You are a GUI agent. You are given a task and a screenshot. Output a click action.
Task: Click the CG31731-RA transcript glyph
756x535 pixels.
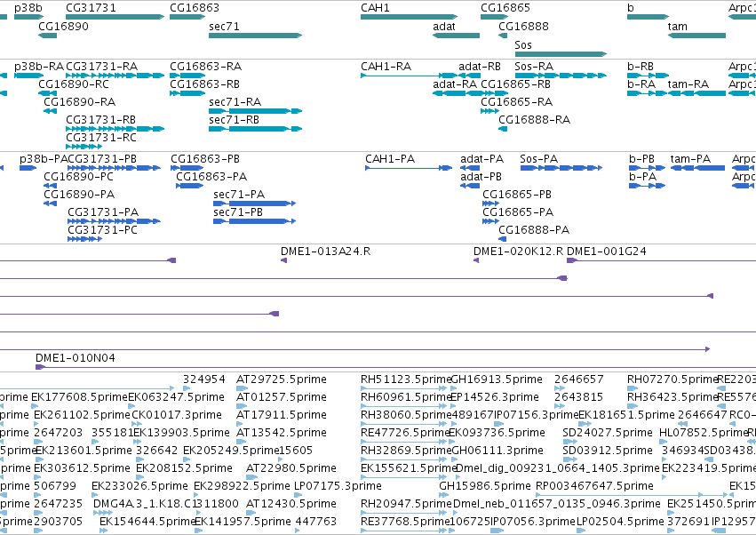(x=115, y=76)
